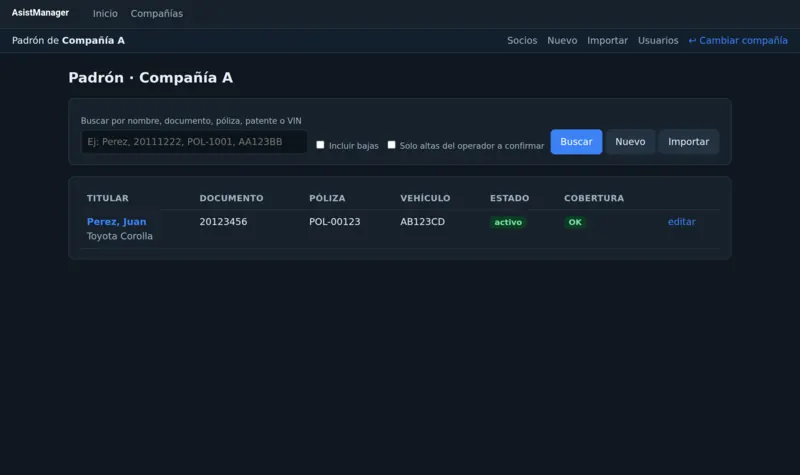Click the Padrón · Compañía A heading
The height and width of the screenshot is (475, 800).
coord(151,78)
